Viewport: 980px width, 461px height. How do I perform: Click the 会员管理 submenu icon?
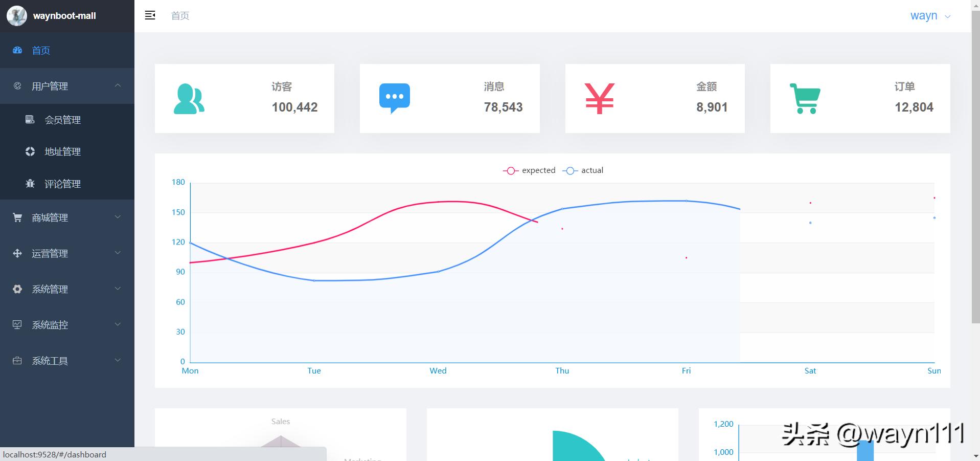[x=30, y=120]
